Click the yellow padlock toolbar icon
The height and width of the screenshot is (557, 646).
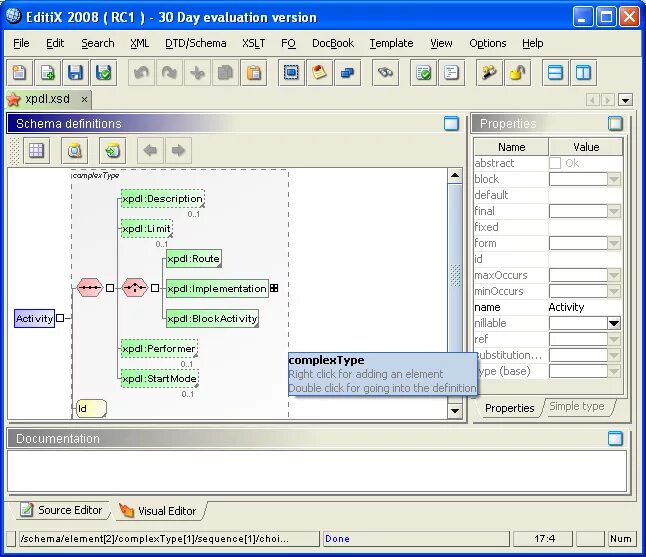point(517,73)
